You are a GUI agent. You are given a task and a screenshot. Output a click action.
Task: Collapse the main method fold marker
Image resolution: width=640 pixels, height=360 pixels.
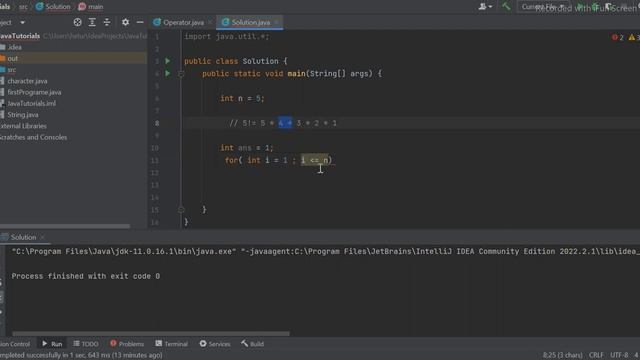point(181,74)
